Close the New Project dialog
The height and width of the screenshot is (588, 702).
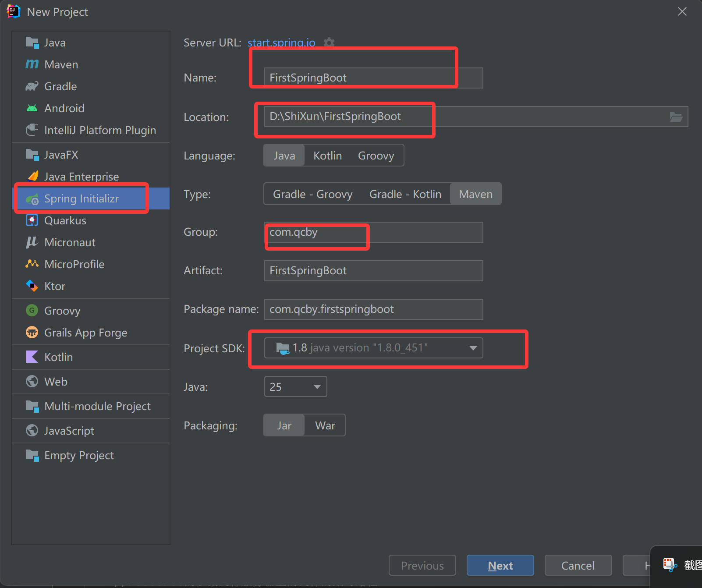682,12
